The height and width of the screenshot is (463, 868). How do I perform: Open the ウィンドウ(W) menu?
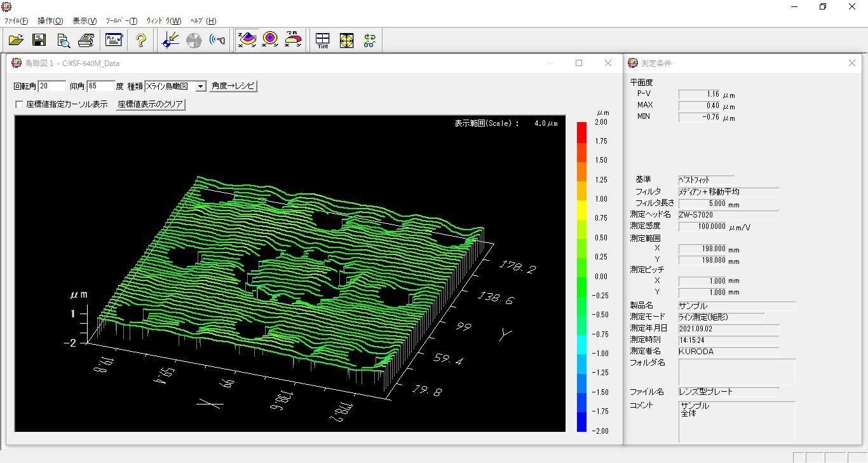pyautogui.click(x=163, y=20)
